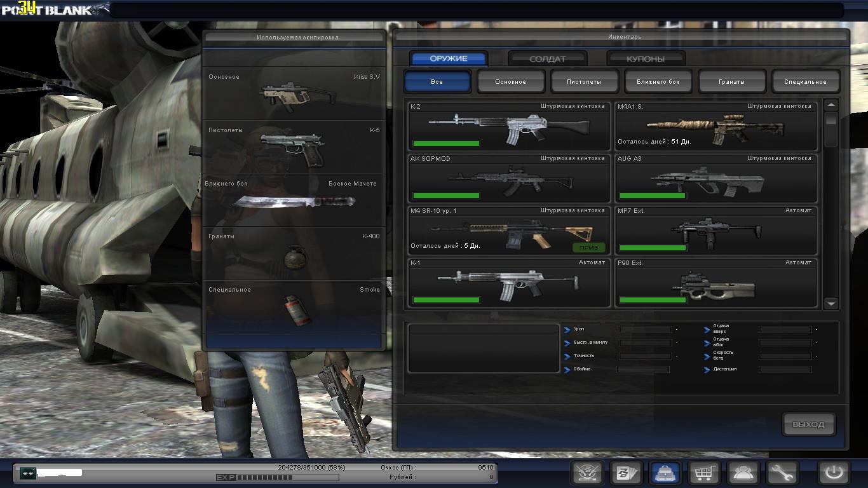Click the Point Blank logo

tap(55, 9)
